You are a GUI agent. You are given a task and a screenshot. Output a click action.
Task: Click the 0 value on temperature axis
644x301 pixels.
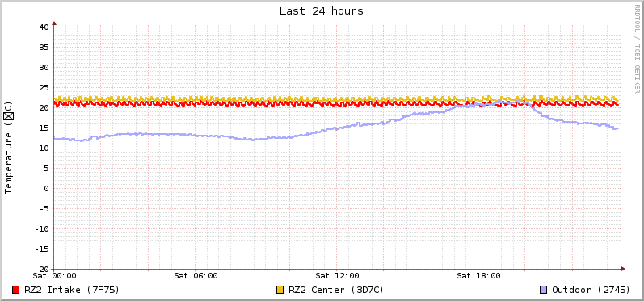click(47, 189)
